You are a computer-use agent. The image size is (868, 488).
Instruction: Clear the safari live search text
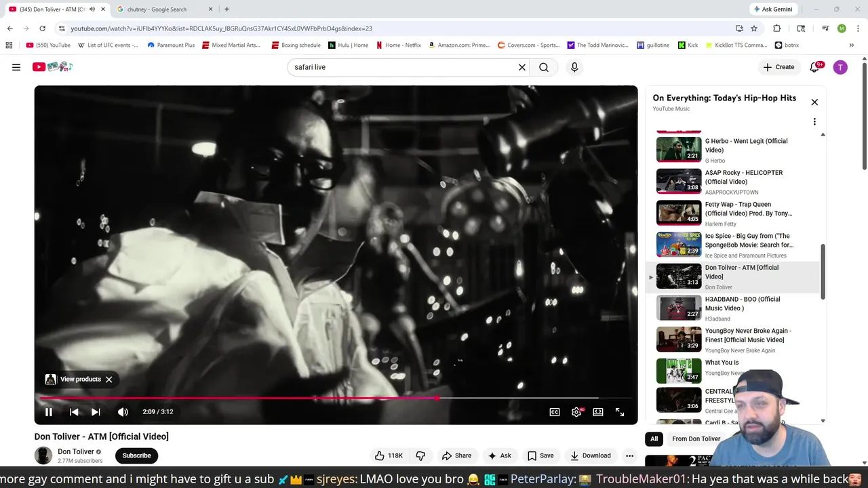coord(522,67)
